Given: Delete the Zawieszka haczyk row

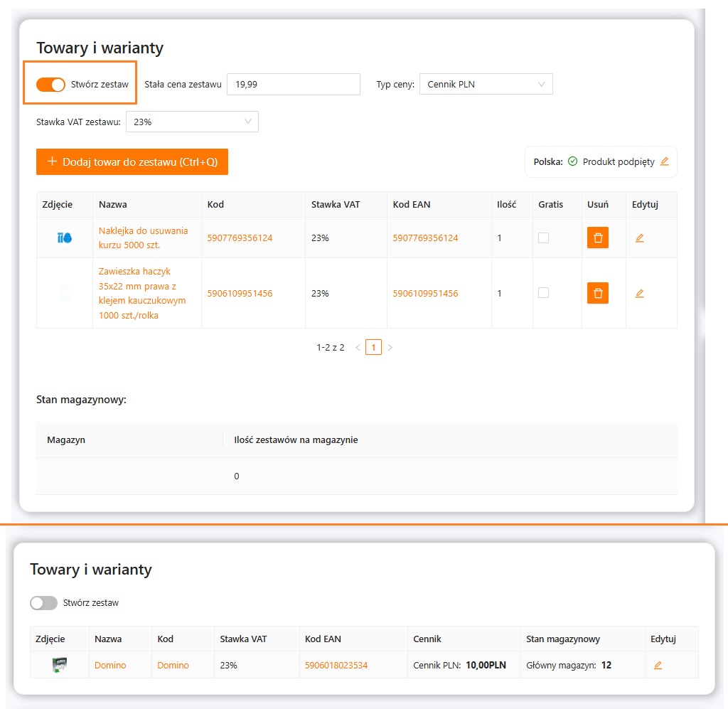Looking at the screenshot, I should point(597,293).
